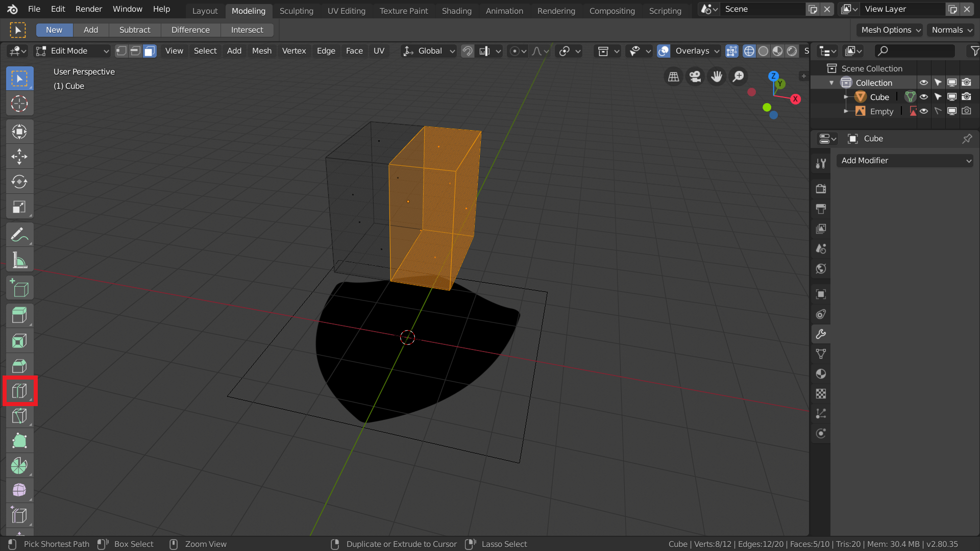980x551 pixels.
Task: Enable vertex select mode
Action: click(121, 51)
